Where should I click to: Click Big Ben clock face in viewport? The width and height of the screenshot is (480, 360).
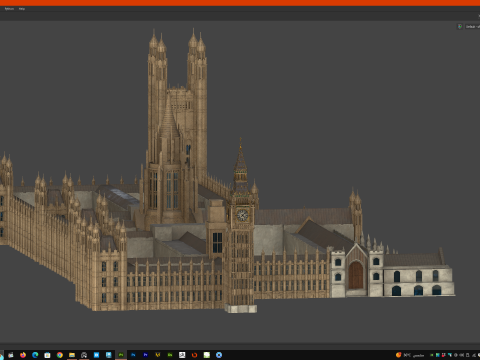point(242,215)
